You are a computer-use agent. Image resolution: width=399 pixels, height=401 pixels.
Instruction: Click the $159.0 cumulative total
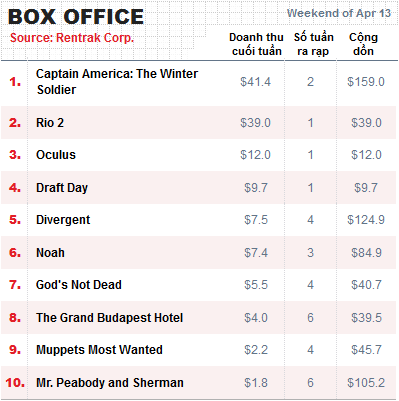coord(366,82)
